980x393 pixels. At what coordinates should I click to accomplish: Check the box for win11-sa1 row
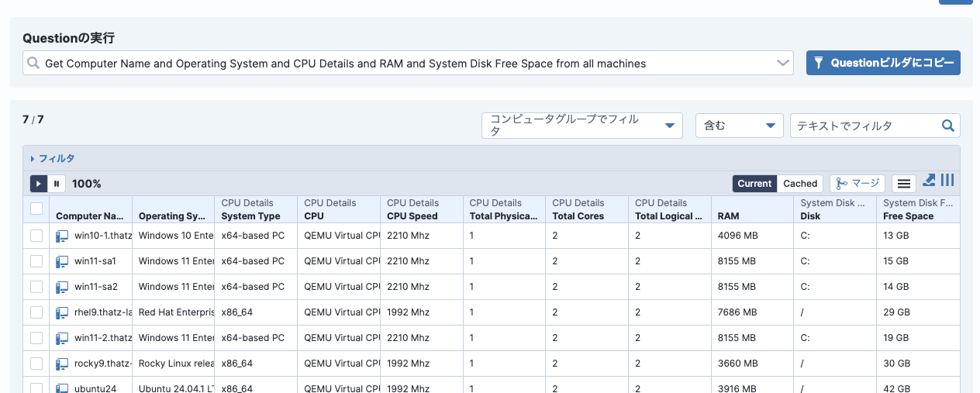[36, 261]
